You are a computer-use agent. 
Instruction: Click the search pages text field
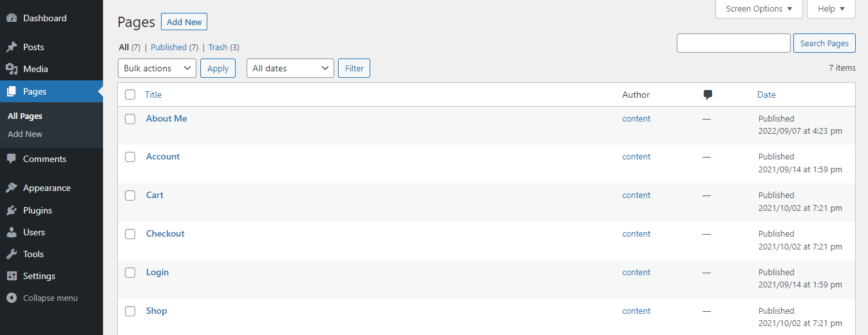tap(733, 43)
